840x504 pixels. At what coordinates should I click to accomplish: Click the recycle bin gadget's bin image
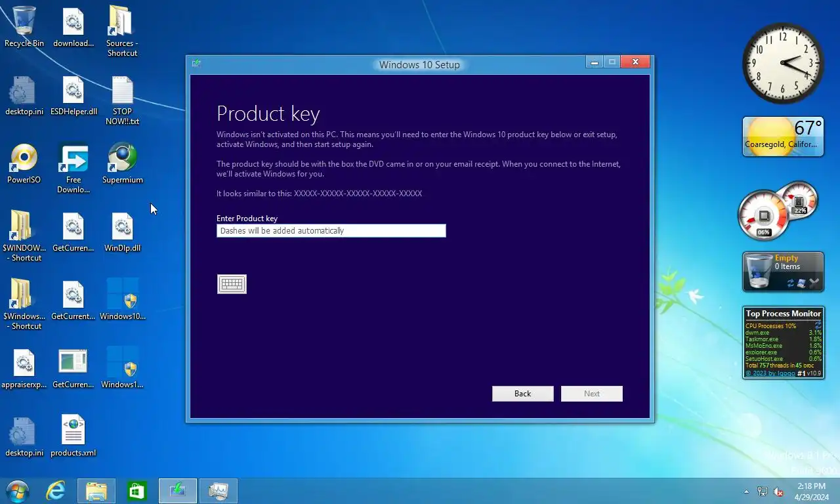760,271
